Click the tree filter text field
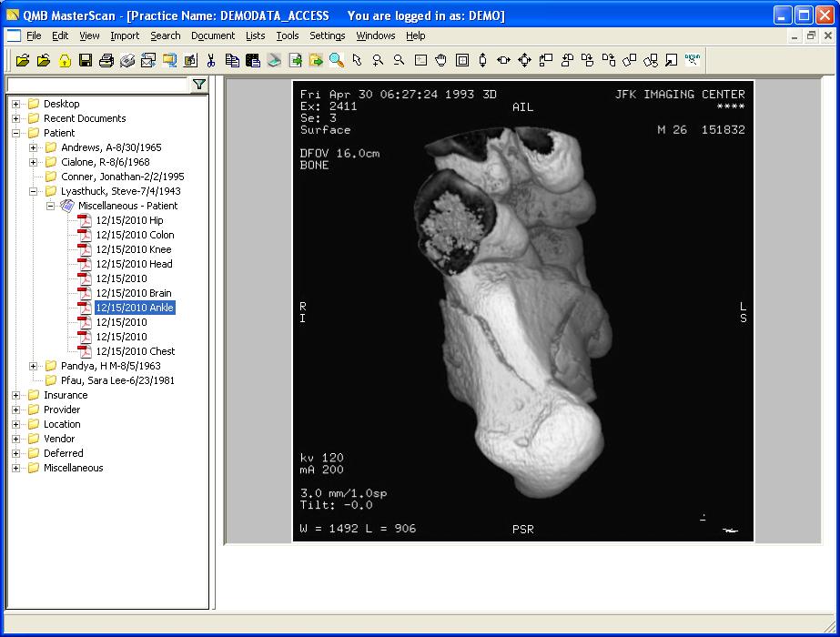 (x=96, y=85)
